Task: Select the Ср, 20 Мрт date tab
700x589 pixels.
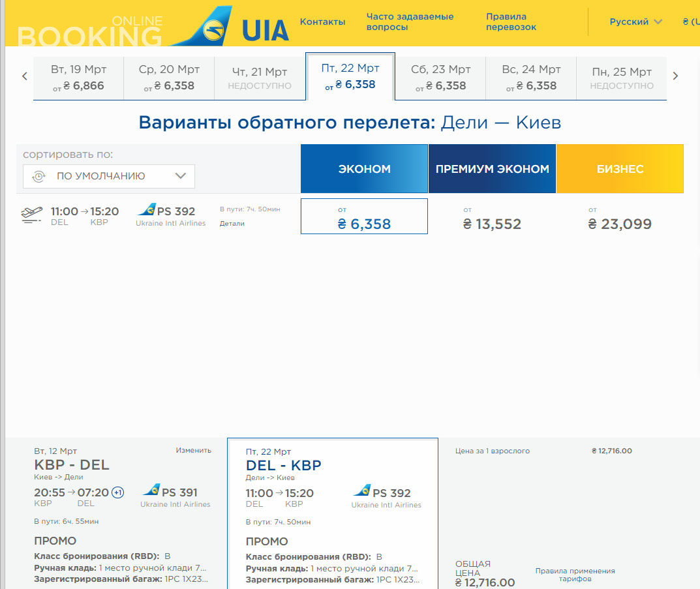Action: (169, 78)
